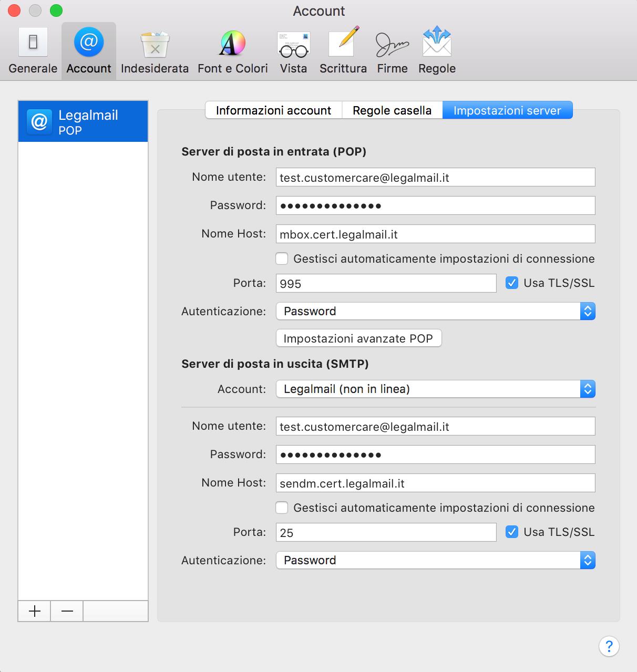637x672 pixels.
Task: Click the POP Nome Host field
Action: tap(435, 234)
